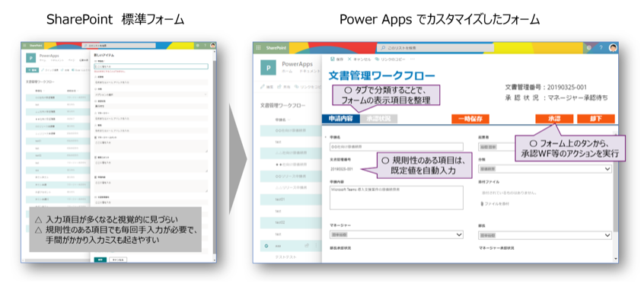Click the 一時保存 button
This screenshot has height=284, width=644.
point(470,119)
